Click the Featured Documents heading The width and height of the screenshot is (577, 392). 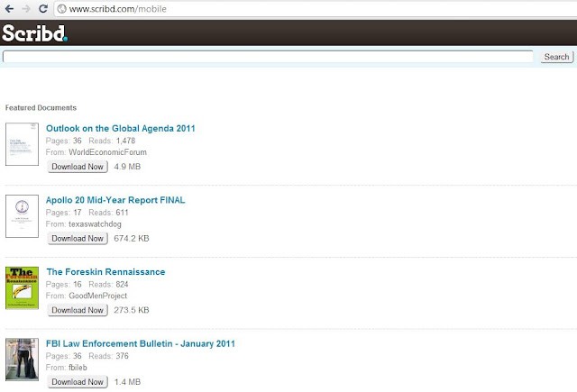pos(41,108)
